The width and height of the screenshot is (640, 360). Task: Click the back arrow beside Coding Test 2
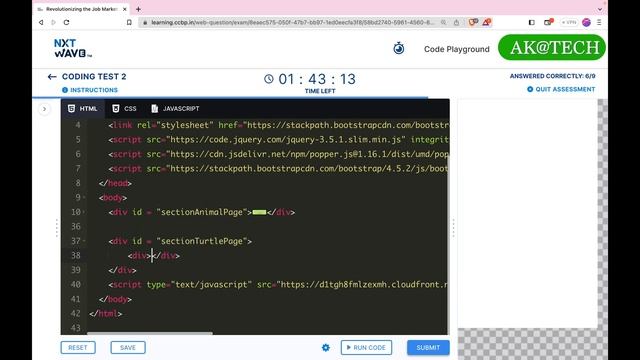pyautogui.click(x=52, y=77)
